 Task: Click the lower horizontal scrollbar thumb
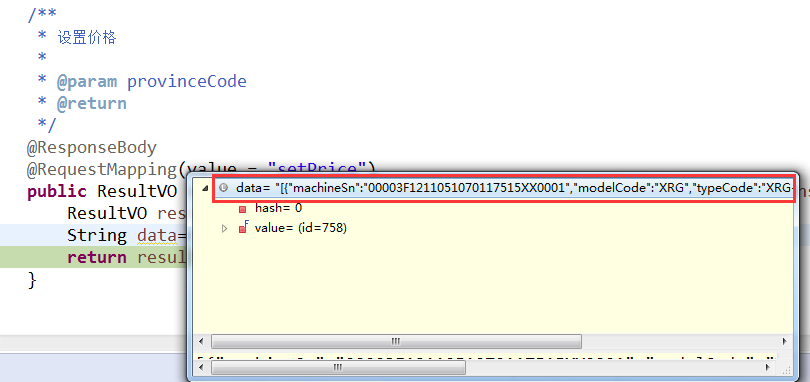(x=338, y=368)
